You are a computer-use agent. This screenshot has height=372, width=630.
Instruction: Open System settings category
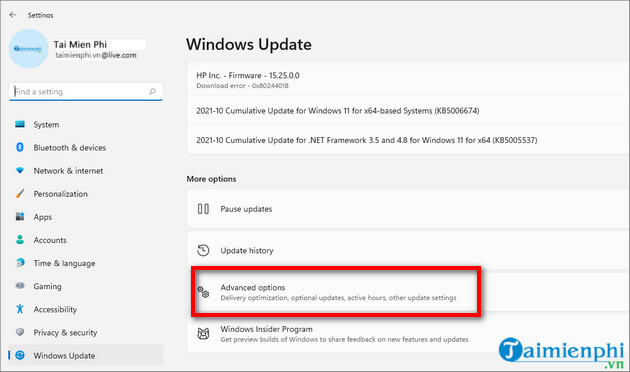86,125
